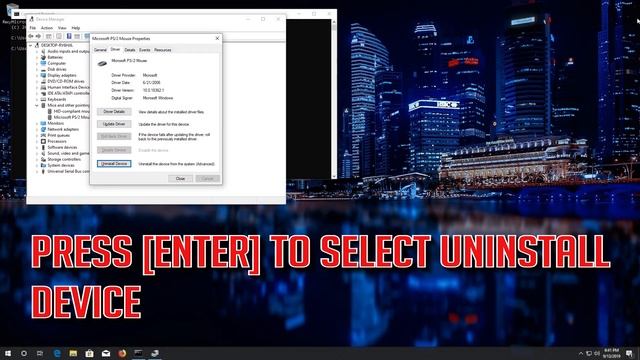This screenshot has height=360, width=640.
Task: Open Microsoft Store from the taskbar
Action: 89,353
